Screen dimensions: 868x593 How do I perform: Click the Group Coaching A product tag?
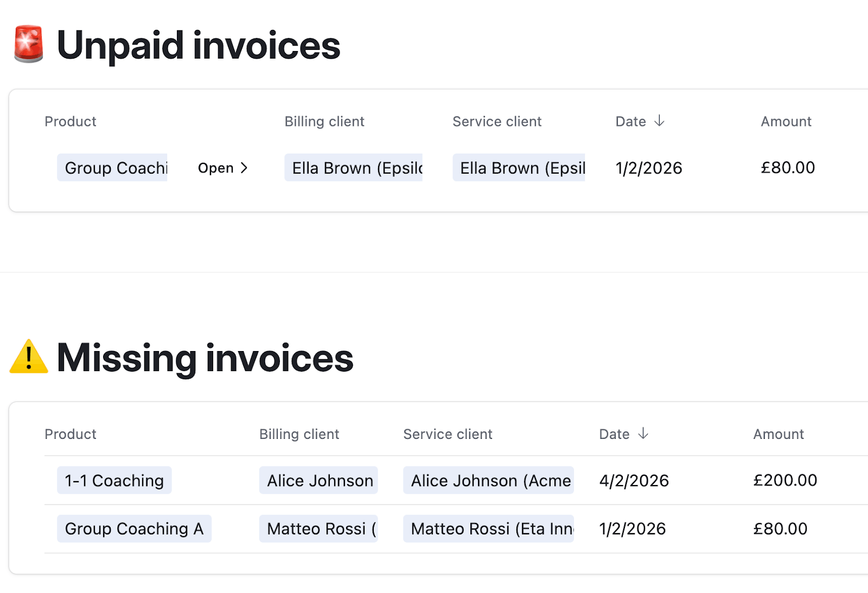(134, 528)
